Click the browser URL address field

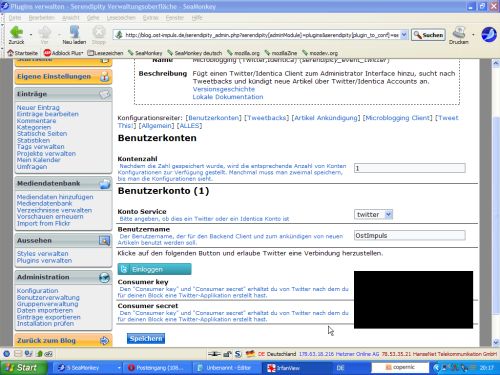pyautogui.click(x=257, y=35)
